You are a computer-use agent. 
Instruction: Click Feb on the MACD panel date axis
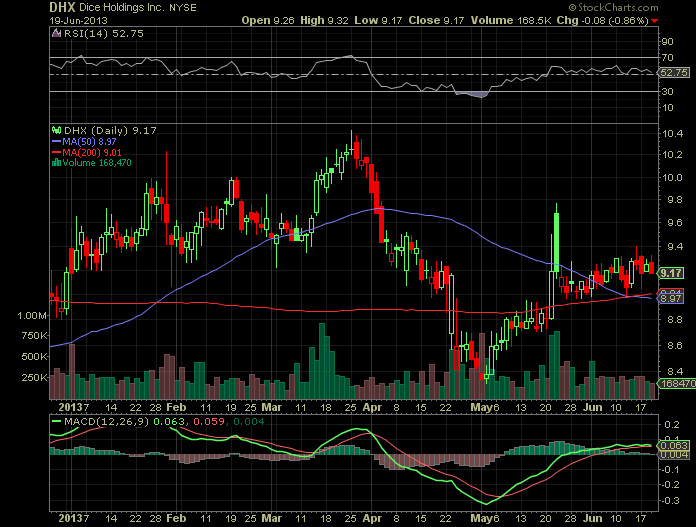(176, 518)
